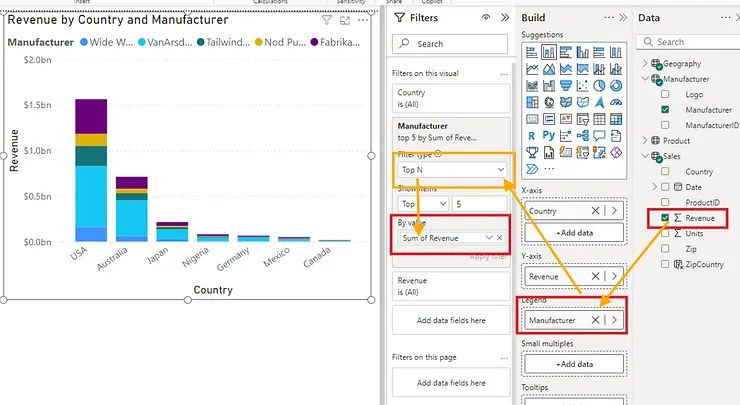Open the Top/Bottom show items dropdown
Image resolution: width=740 pixels, height=405 pixels.
(x=423, y=204)
